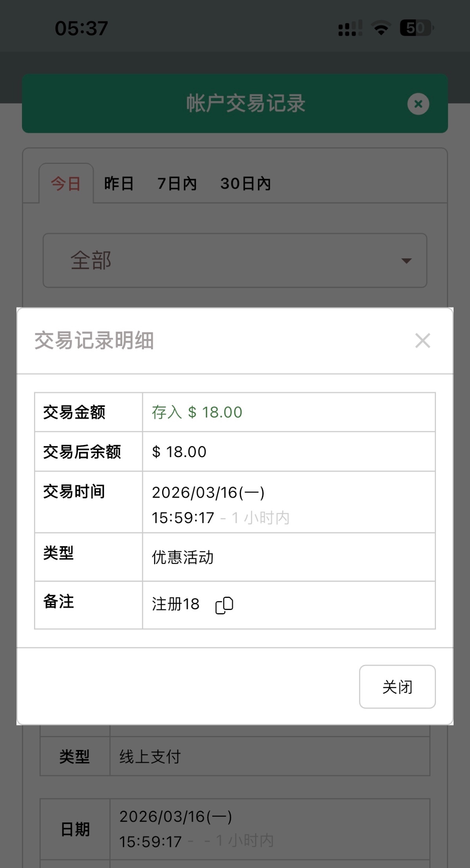Tap the cellular signal icon
This screenshot has height=868, width=470.
pyautogui.click(x=350, y=28)
